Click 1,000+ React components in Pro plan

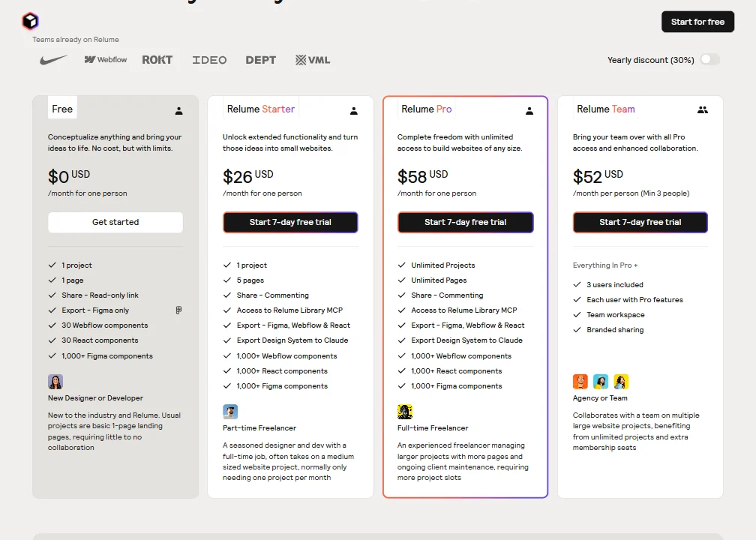pos(457,370)
